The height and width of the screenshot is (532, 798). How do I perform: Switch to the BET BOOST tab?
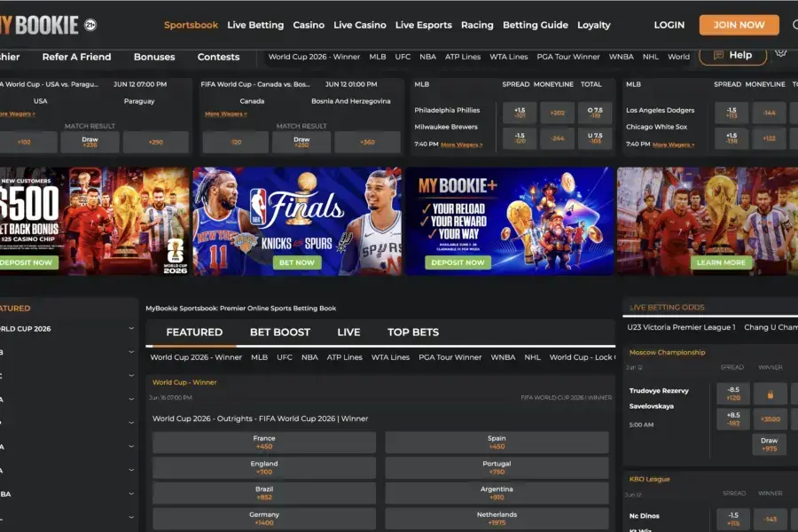(280, 332)
